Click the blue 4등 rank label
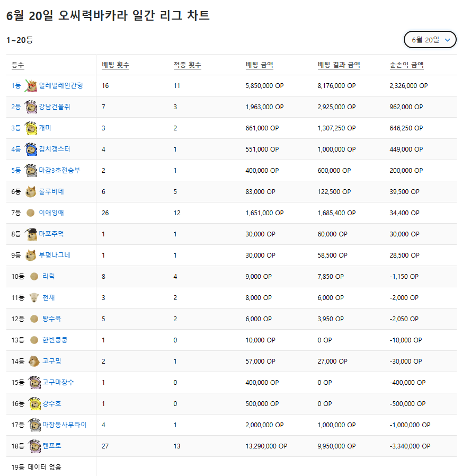 click(16, 149)
